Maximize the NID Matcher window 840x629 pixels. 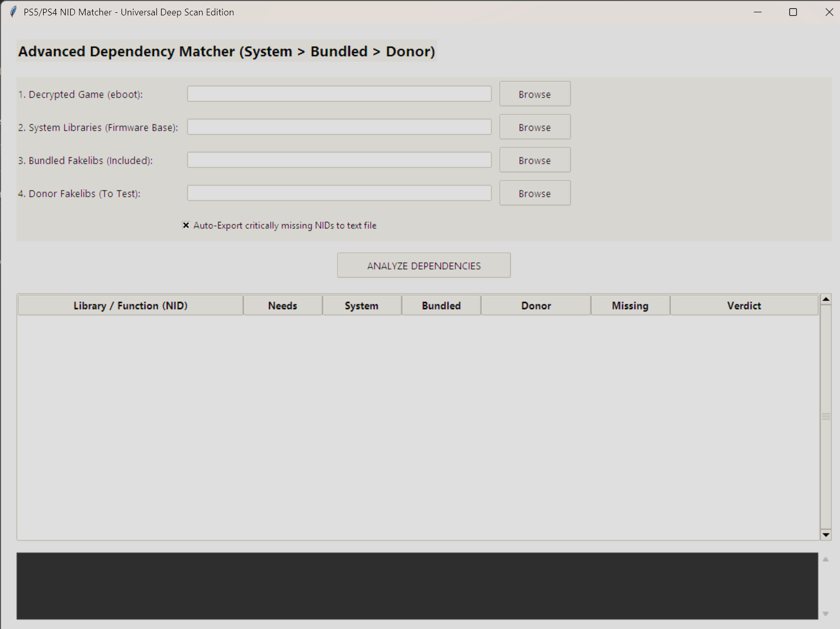coord(793,12)
